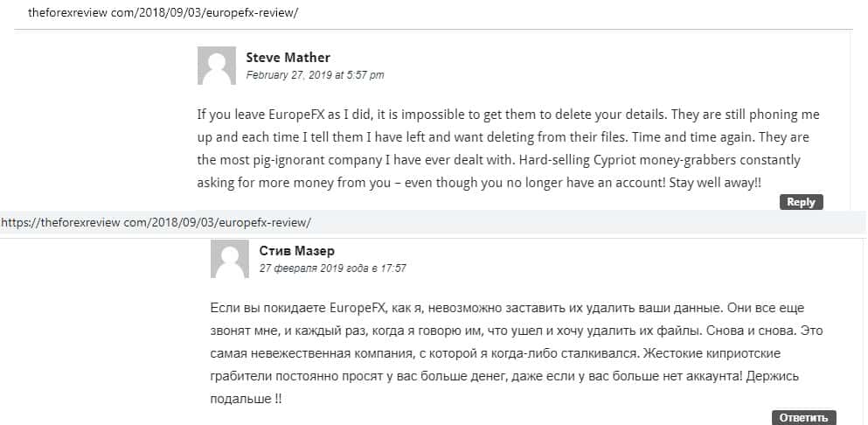
Task: Click the February 27, 2019 comment timestamp
Action: pos(315,76)
